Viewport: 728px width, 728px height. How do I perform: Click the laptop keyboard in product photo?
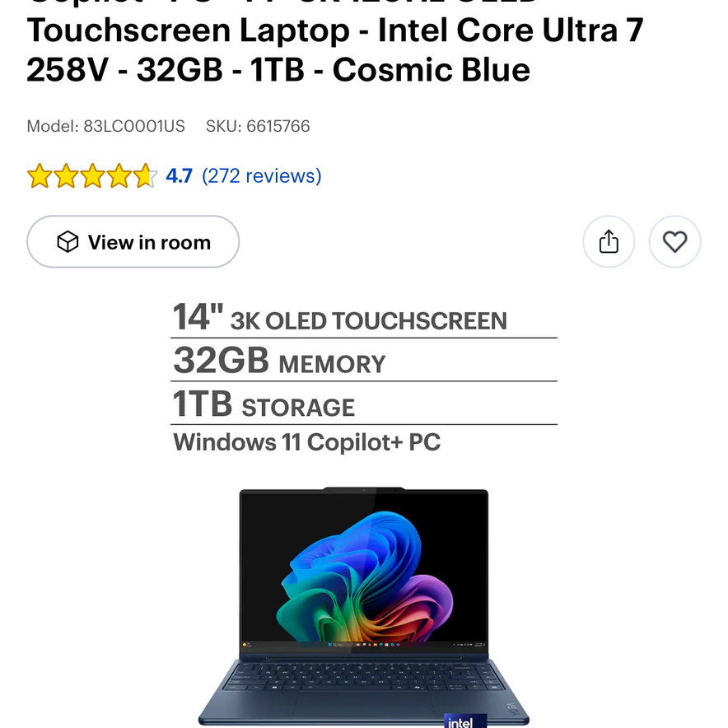coord(363,678)
